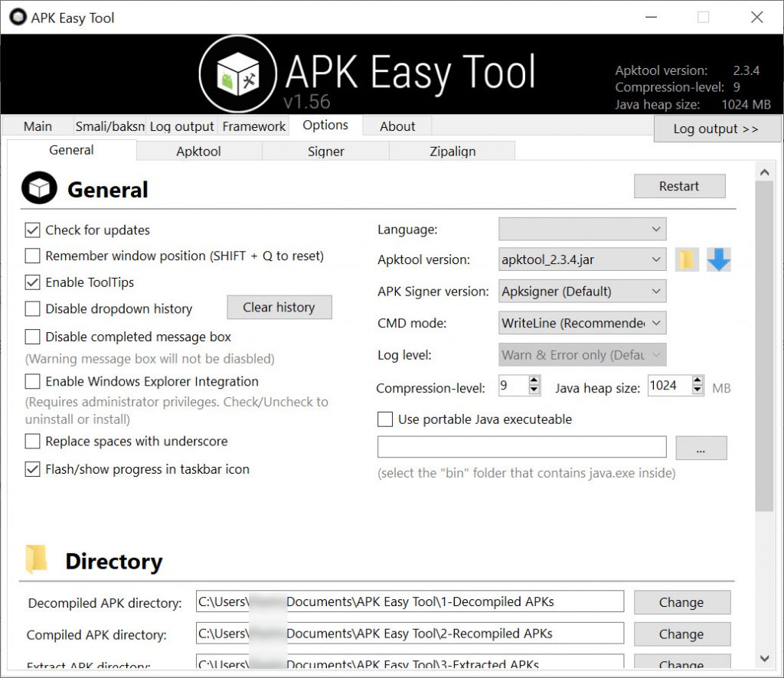Enable Replace spaces with underscore

(x=32, y=442)
